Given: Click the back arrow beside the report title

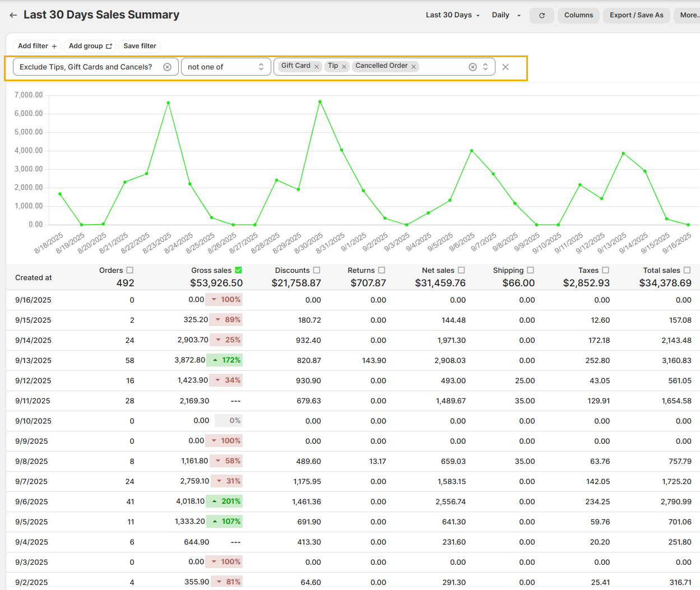Looking at the screenshot, I should click(x=13, y=15).
